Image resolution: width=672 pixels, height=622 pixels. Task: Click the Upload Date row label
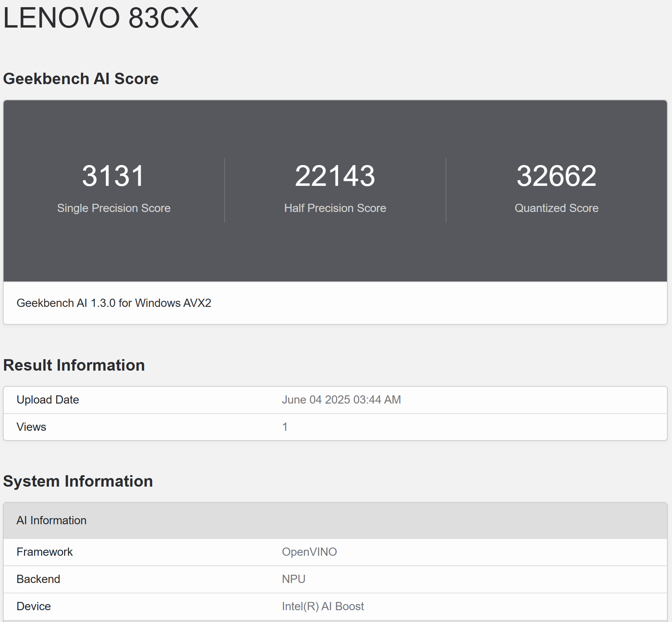coord(48,400)
